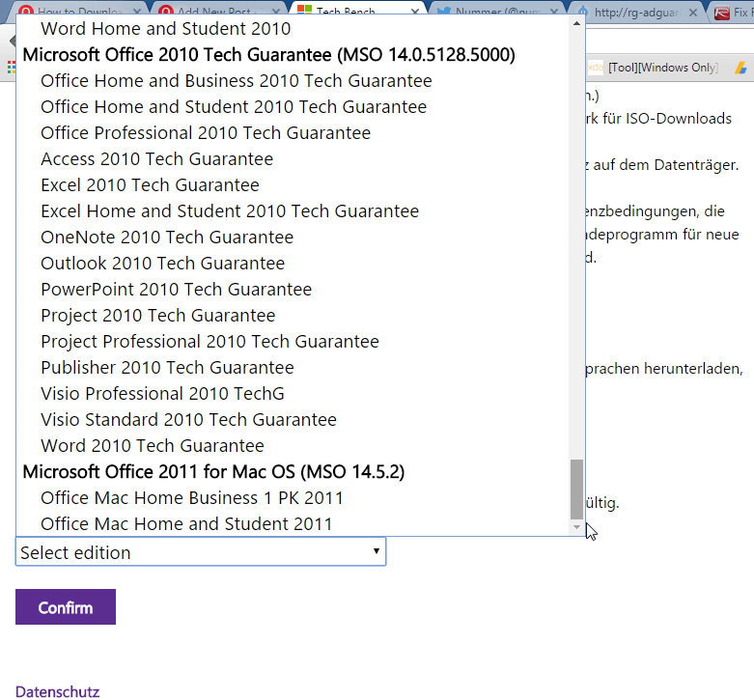Image resolution: width=754 pixels, height=700 pixels.
Task: Switch to the Nummer Twitter tab
Action: (498, 10)
